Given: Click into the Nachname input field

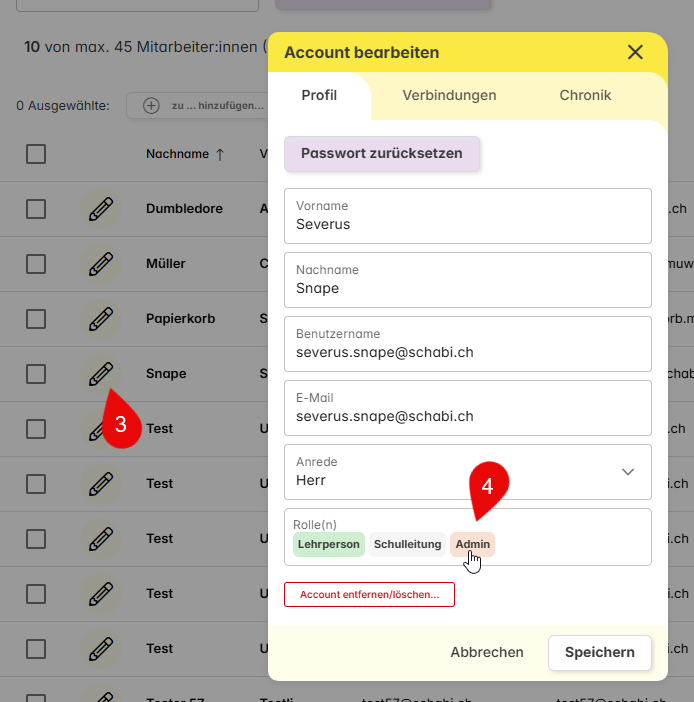Looking at the screenshot, I should 468,280.
